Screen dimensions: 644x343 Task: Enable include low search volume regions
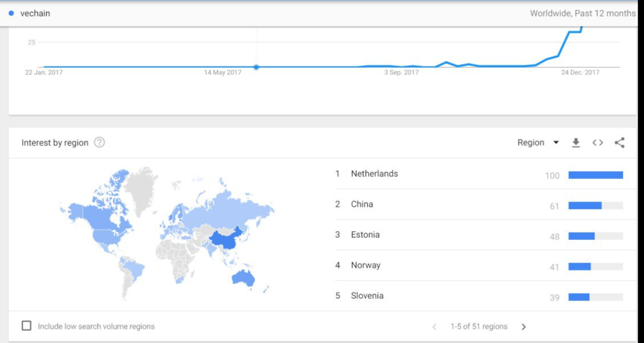click(x=27, y=326)
